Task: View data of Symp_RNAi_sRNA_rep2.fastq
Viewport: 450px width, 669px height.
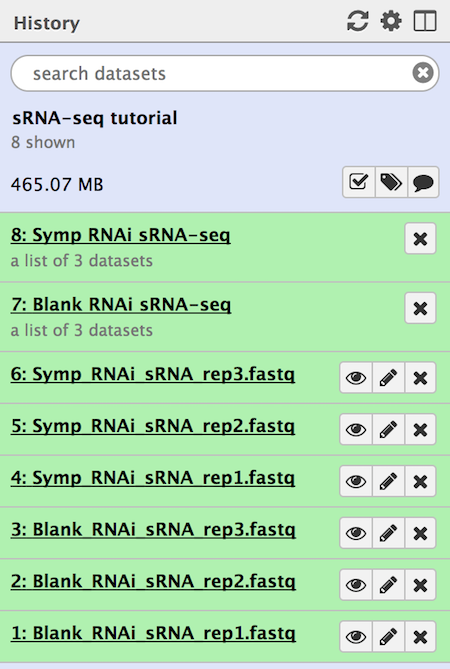Action: (x=356, y=429)
